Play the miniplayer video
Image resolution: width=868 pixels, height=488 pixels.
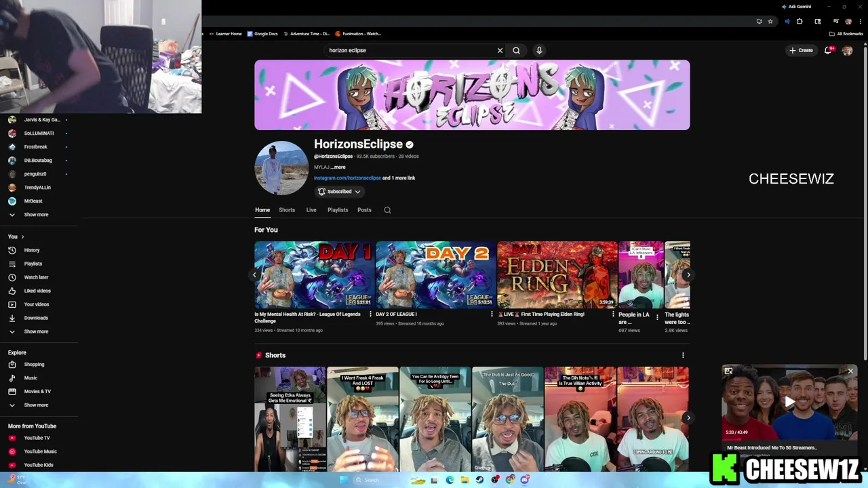(789, 402)
